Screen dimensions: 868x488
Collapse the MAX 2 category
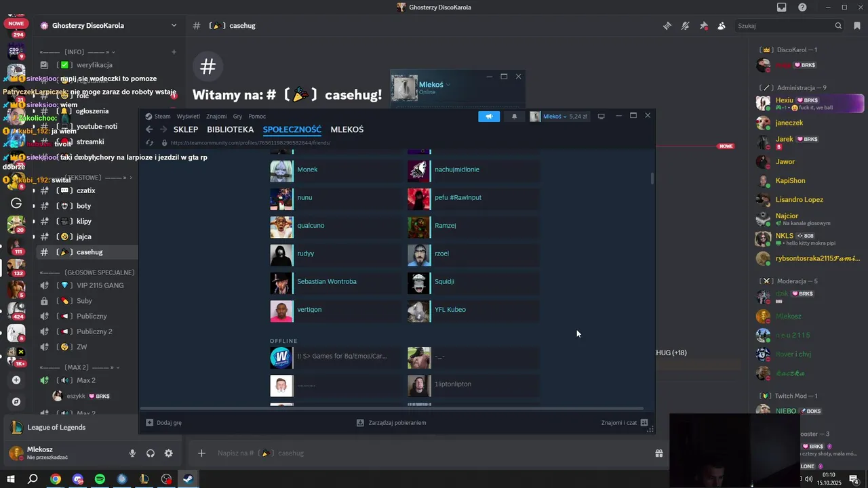coord(79,367)
